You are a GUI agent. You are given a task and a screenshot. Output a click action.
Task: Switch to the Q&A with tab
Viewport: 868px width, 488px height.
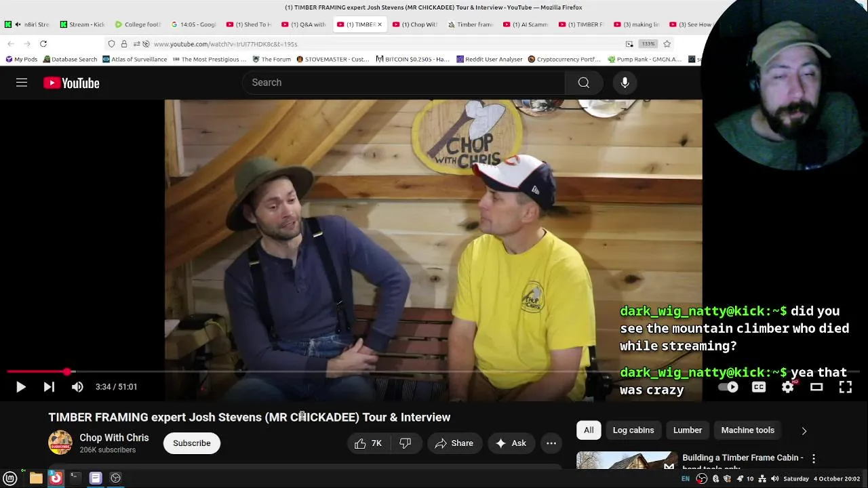coord(304,24)
